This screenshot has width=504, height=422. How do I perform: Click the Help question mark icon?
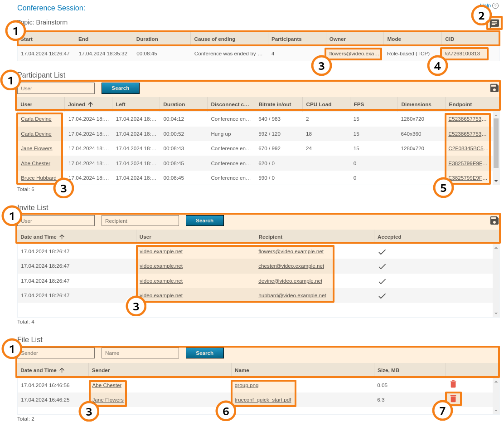point(495,5)
